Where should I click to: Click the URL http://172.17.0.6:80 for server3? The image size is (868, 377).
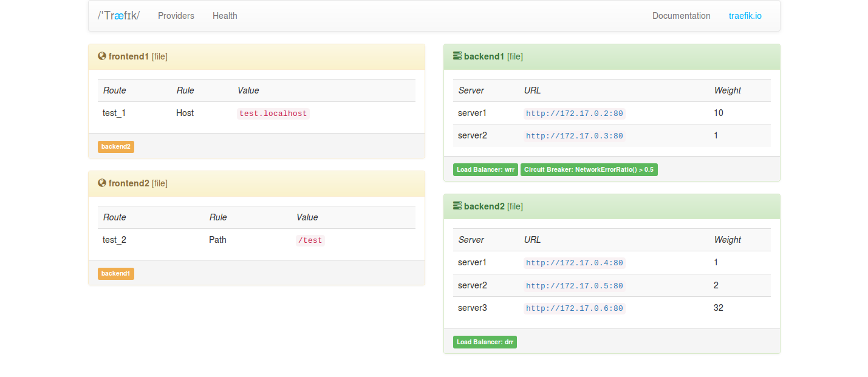click(573, 308)
